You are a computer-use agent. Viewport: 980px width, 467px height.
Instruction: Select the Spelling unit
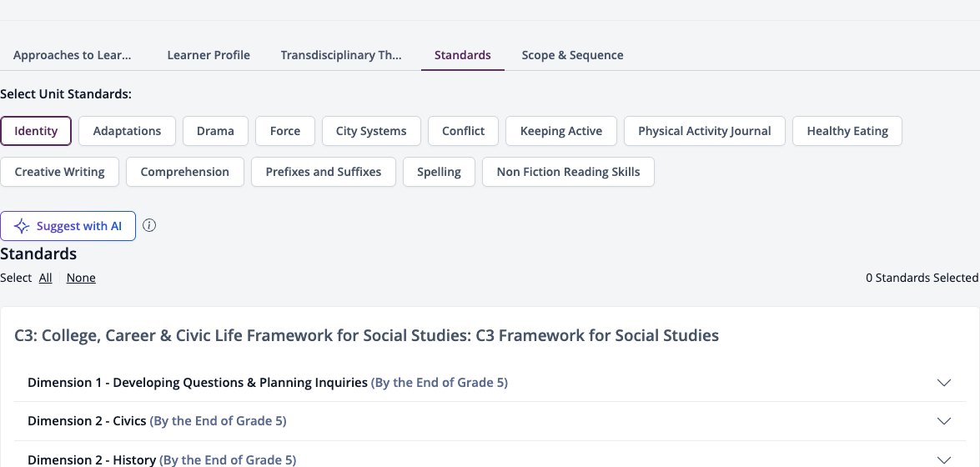(x=439, y=172)
